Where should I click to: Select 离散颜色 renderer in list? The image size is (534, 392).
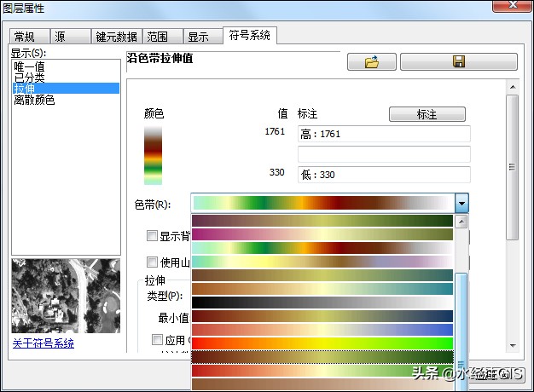(35, 100)
